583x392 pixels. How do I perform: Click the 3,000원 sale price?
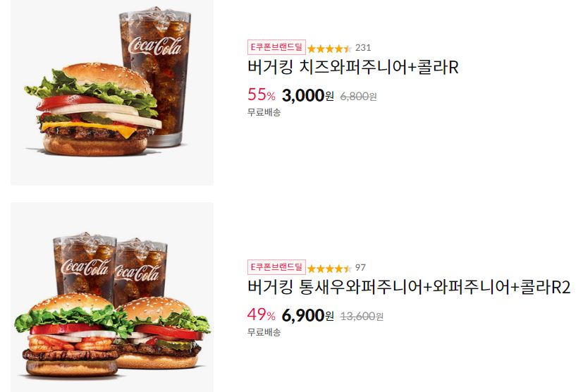308,96
